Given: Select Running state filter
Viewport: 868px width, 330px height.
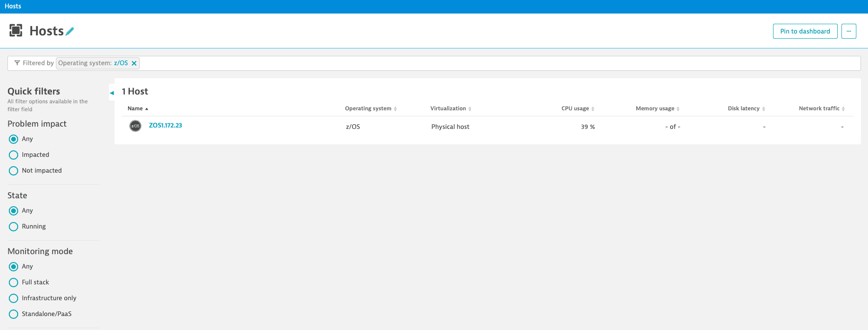Looking at the screenshot, I should tap(14, 227).
